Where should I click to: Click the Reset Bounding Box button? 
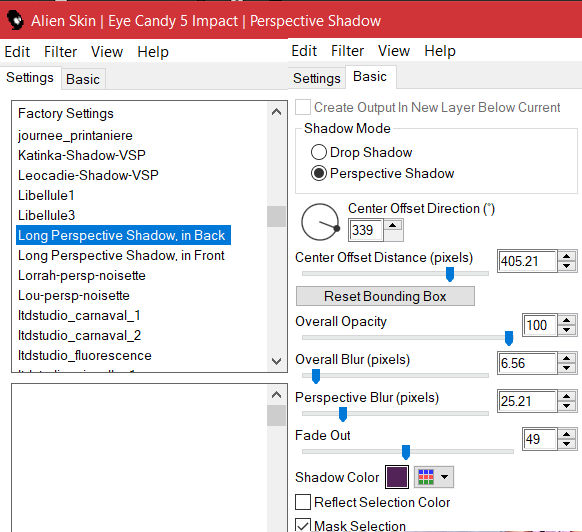point(385,296)
